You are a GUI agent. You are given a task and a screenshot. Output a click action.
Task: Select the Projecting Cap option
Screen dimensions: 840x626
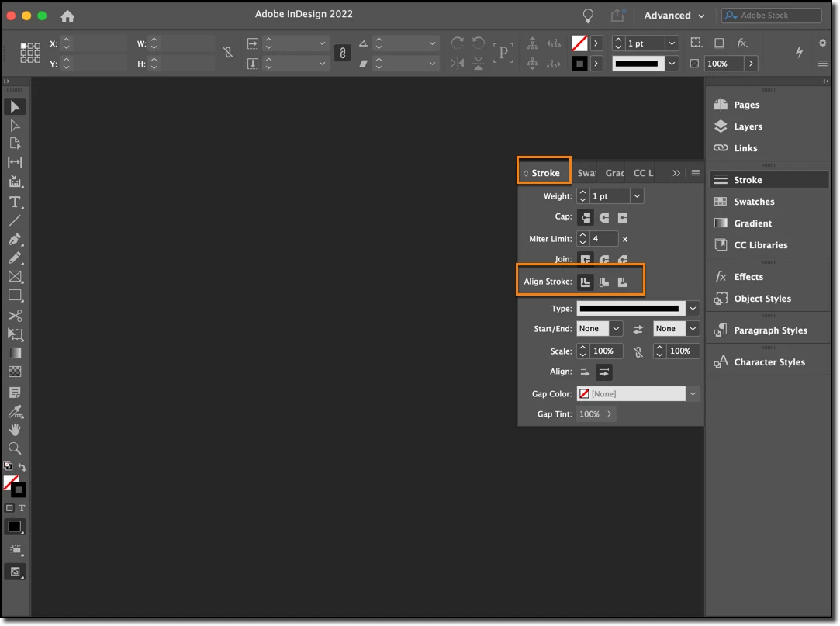[x=623, y=217]
